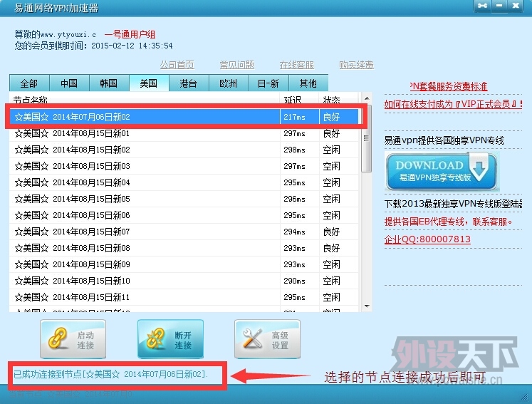The height and width of the screenshot is (404, 532).
Task: Open 高级设置 advanced settings button
Action: 267,339
